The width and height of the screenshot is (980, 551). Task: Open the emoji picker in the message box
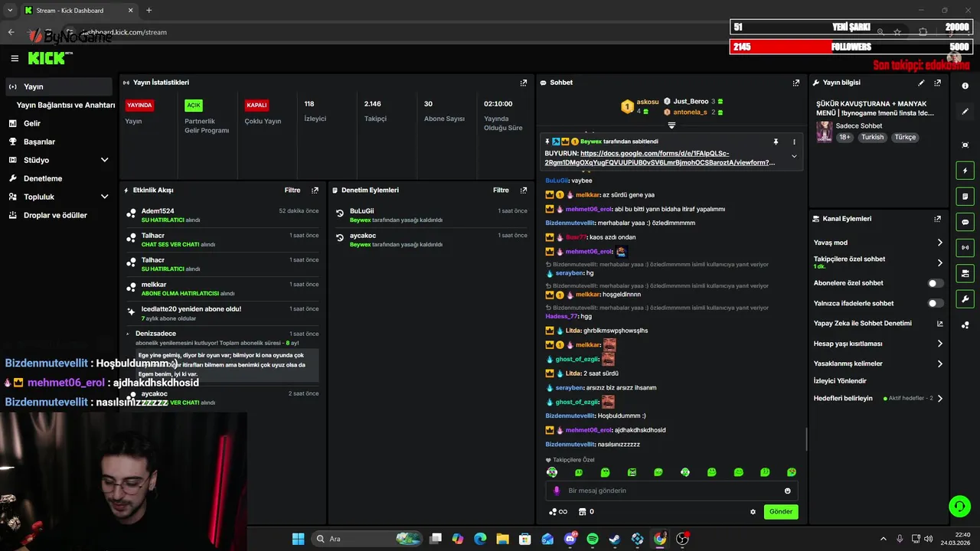point(788,491)
